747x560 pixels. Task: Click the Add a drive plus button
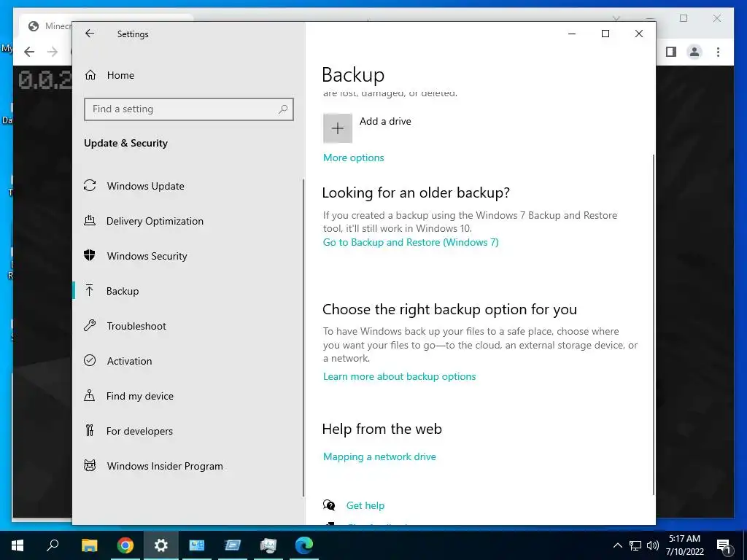click(x=338, y=128)
